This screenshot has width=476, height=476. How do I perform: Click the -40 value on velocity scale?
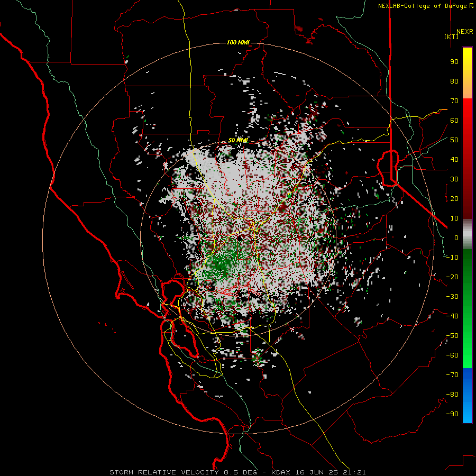(x=452, y=316)
